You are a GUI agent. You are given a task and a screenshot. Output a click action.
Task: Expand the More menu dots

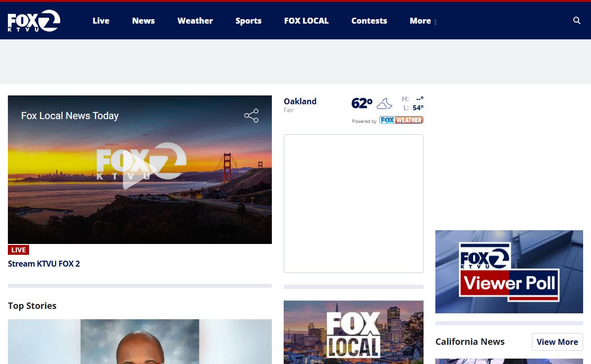pyautogui.click(x=435, y=21)
